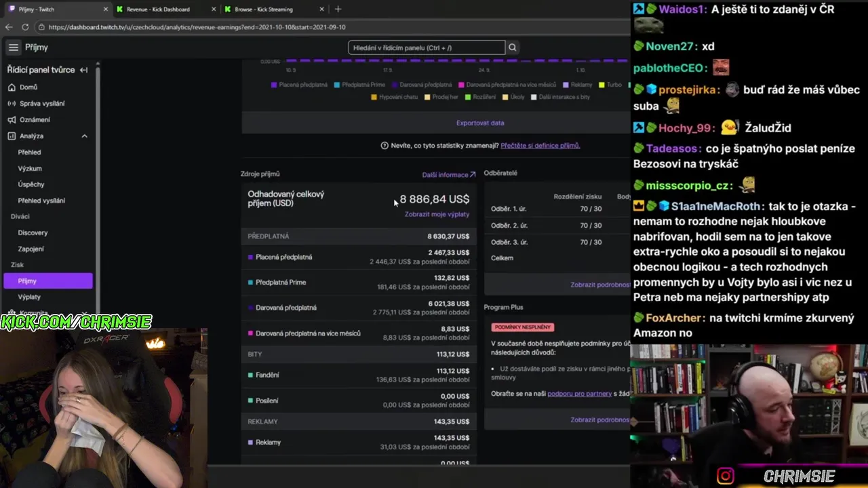Reload the page with refresh icon
Screen dimensions: 868x488
(x=25, y=27)
